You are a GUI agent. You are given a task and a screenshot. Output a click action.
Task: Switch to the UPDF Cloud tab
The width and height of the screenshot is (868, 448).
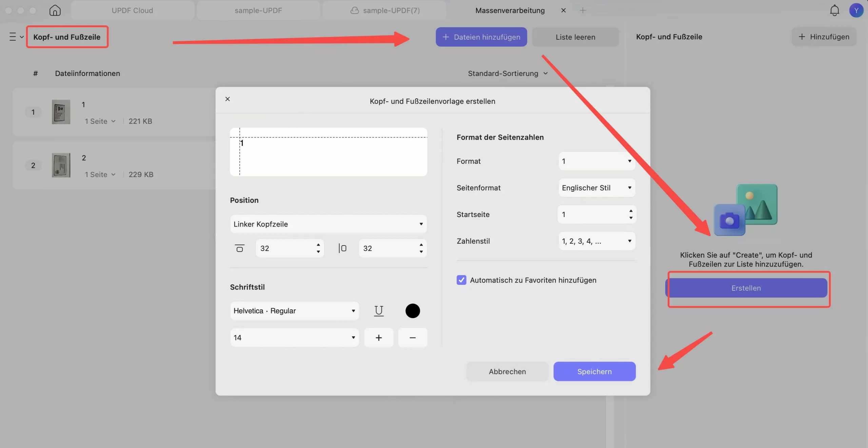tap(132, 10)
